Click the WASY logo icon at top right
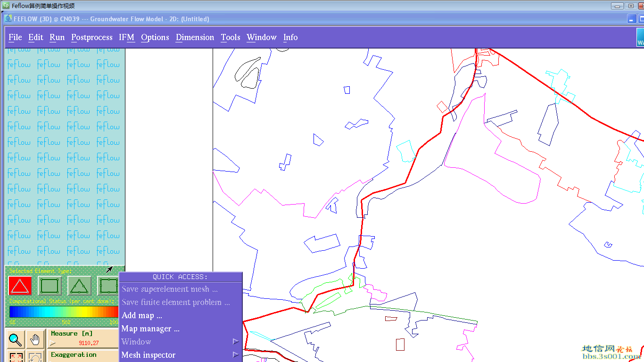 pyautogui.click(x=640, y=37)
